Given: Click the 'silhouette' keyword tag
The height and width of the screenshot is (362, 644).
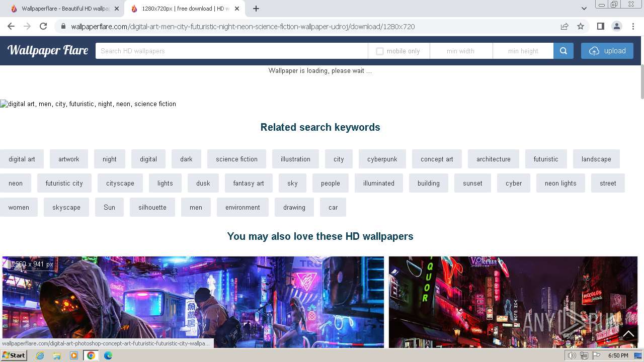Looking at the screenshot, I should (x=152, y=207).
